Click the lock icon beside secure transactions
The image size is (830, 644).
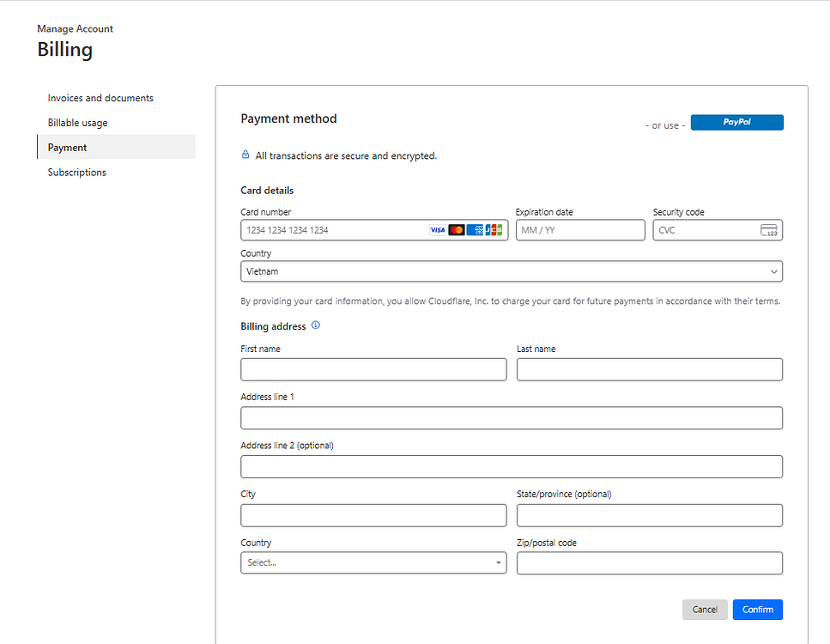click(x=245, y=155)
